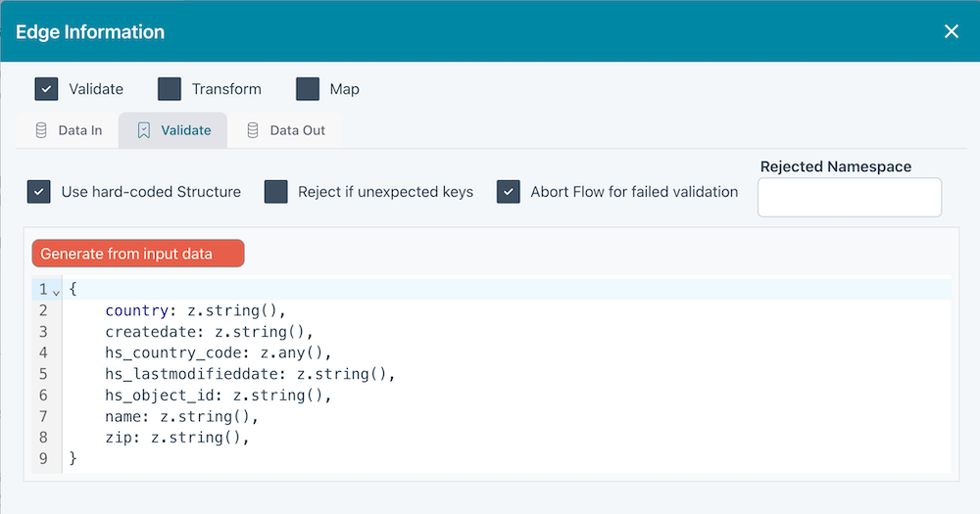Click the bookmark icon on Validate tab
The image size is (980, 514).
click(x=144, y=130)
